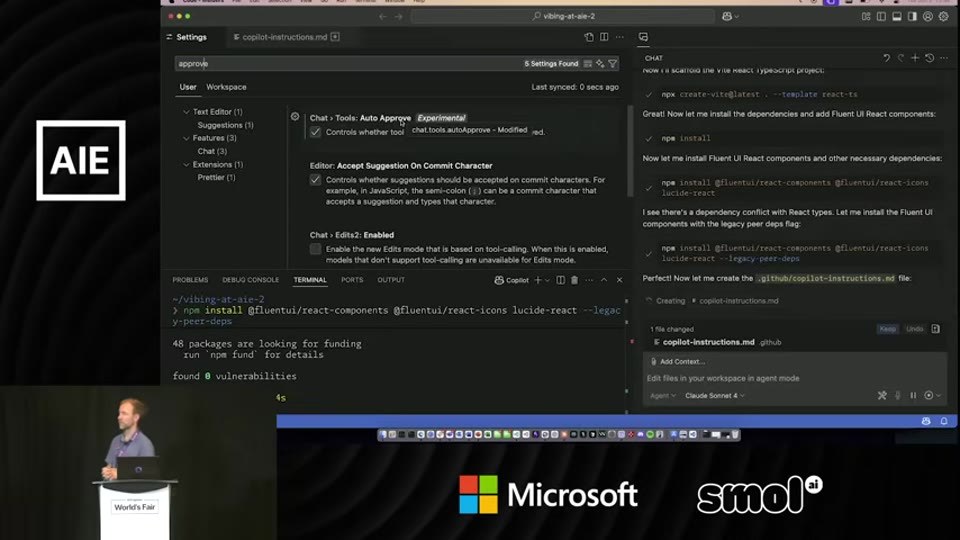Select Chat (3) in settings tree
The height and width of the screenshot is (540, 960).
point(212,151)
